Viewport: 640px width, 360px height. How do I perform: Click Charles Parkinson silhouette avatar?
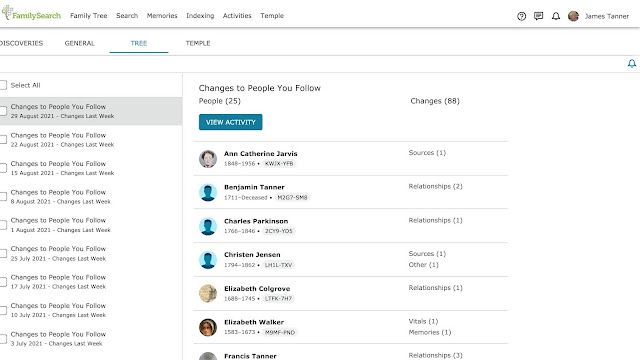tap(208, 226)
